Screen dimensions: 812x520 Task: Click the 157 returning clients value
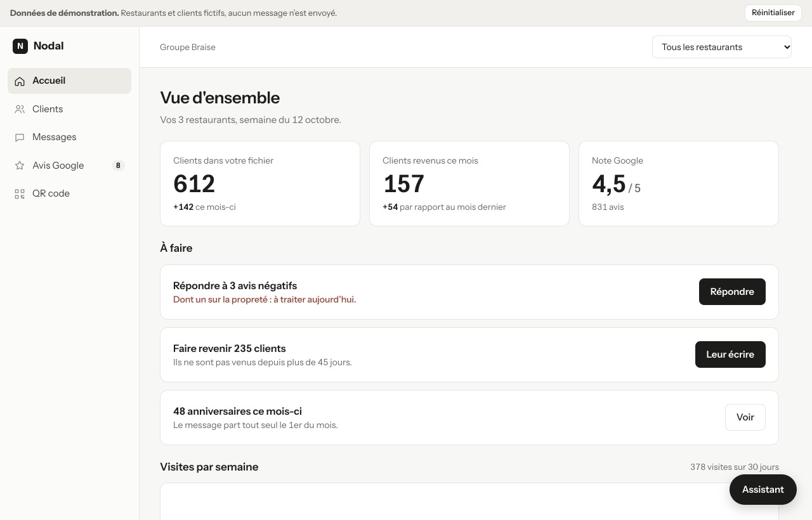tap(403, 184)
